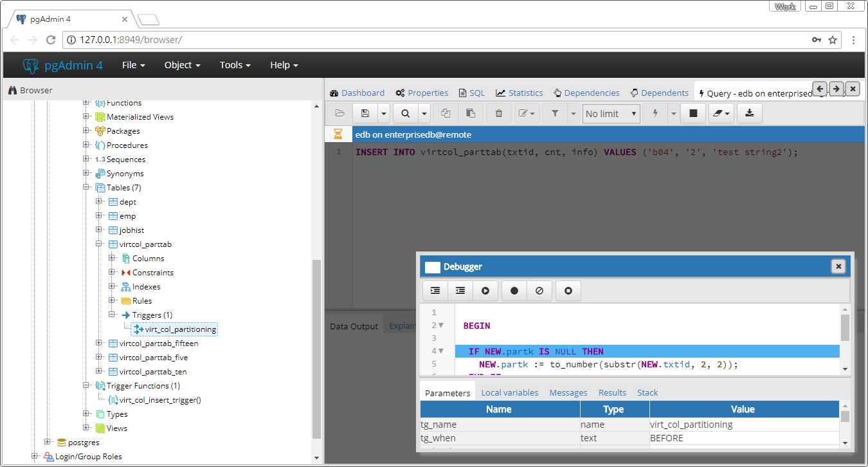Open the Help menu
The width and height of the screenshot is (868, 467).
point(284,65)
